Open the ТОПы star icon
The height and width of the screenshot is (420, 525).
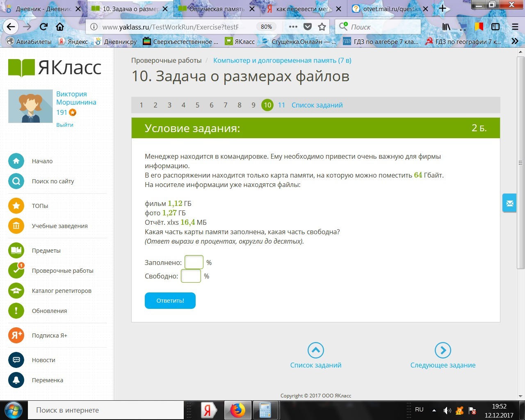(x=16, y=206)
